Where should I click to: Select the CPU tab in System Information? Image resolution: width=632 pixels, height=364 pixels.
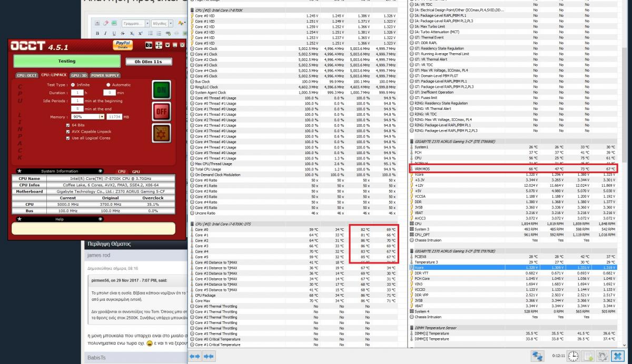click(122, 171)
